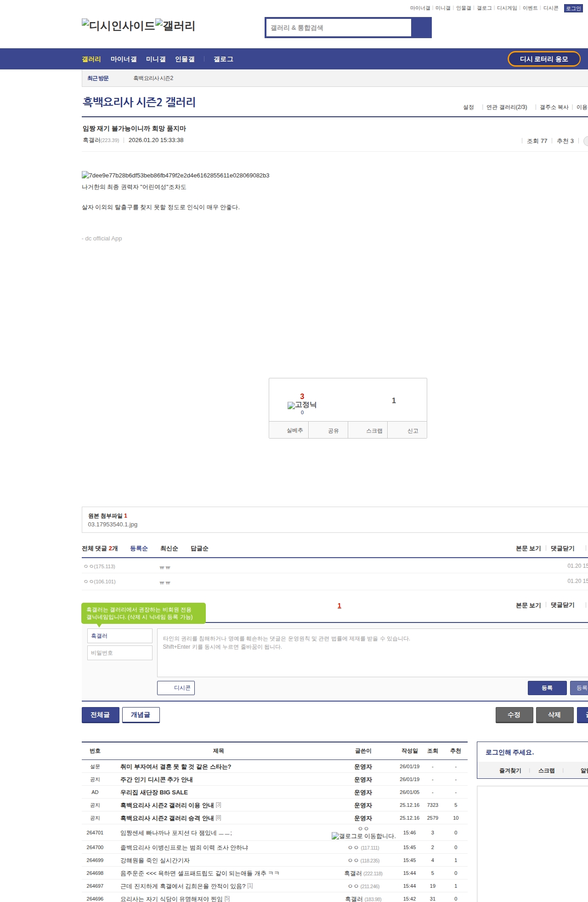Click commenter ㅇㅇ(175.113) nickname

(100, 566)
